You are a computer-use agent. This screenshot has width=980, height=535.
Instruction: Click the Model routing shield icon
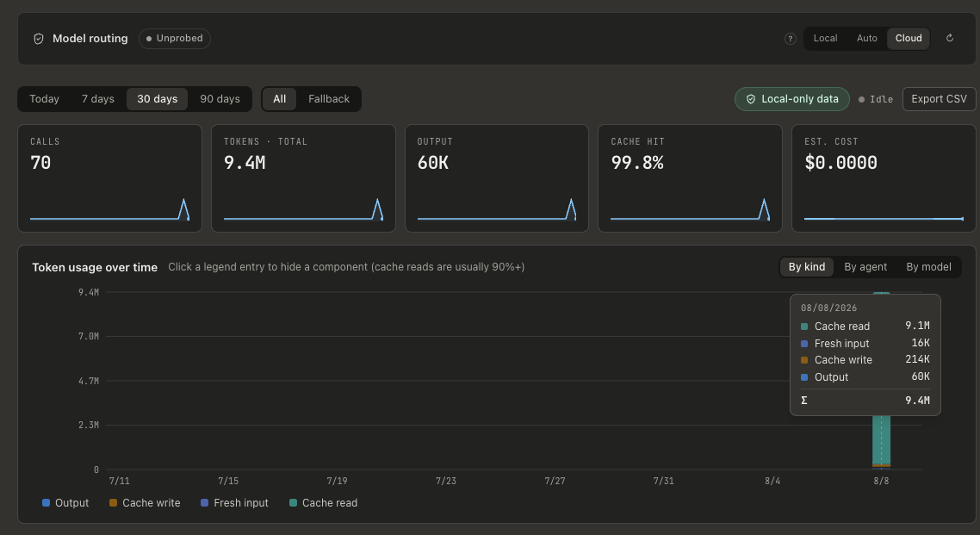(x=39, y=39)
